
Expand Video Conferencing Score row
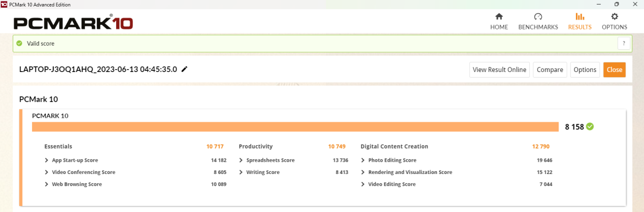coord(47,172)
